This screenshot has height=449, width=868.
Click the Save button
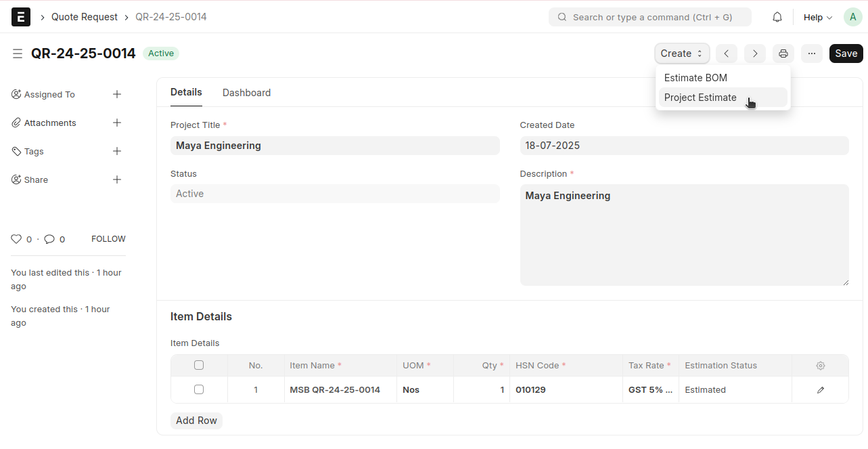coord(846,54)
